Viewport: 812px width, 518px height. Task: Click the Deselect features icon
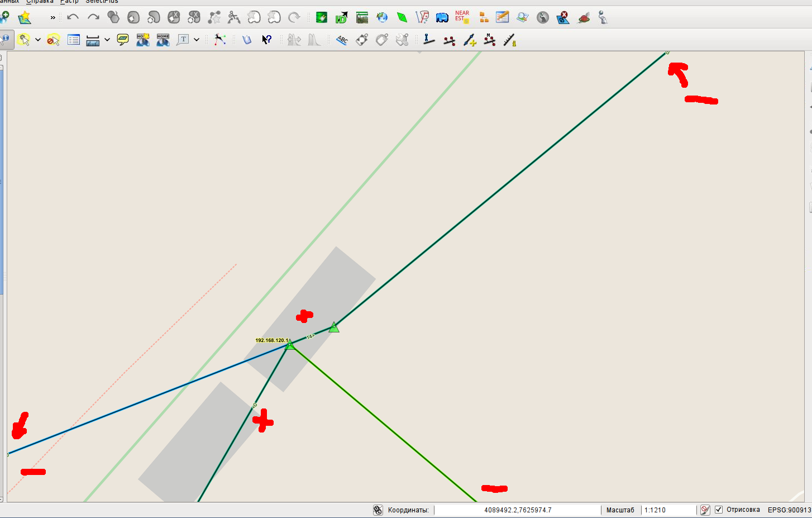[x=53, y=40]
